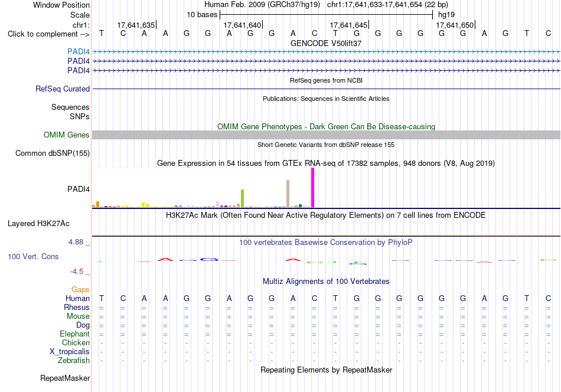
Task: Select the Rhesus alignment row label
Action: click(77, 307)
